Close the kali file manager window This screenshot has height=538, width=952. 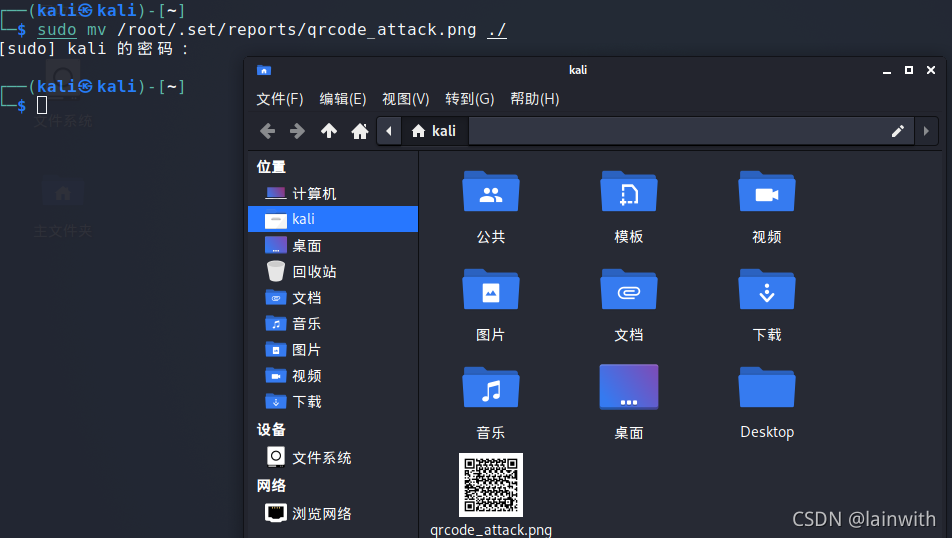click(x=931, y=70)
